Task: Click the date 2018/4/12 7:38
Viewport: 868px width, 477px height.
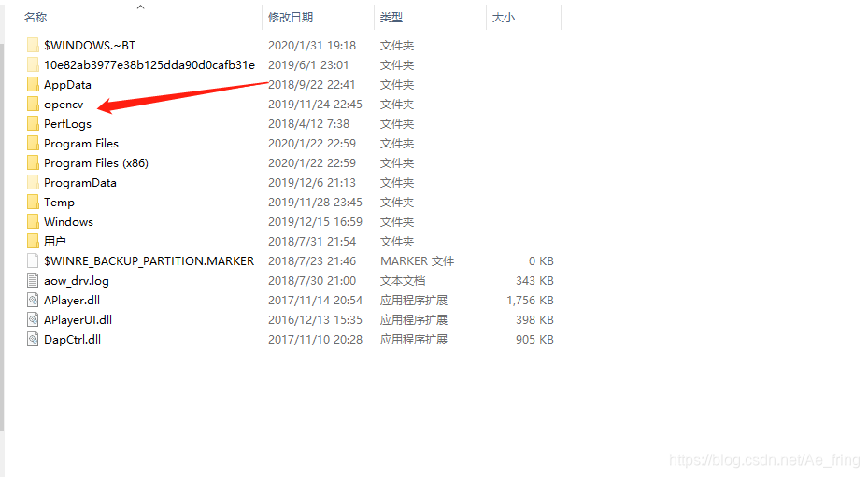Action: 309,124
